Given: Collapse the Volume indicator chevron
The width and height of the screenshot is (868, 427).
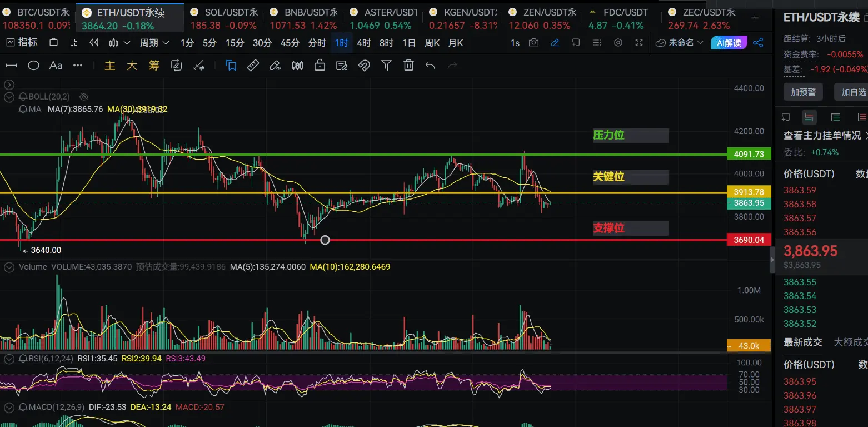Looking at the screenshot, I should click(9, 267).
